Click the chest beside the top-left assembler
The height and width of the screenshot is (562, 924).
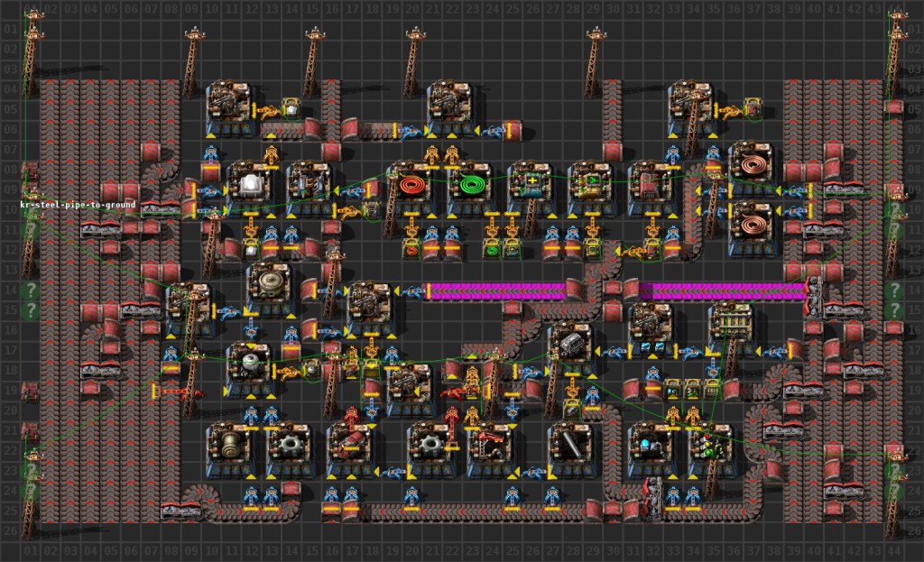tap(291, 108)
